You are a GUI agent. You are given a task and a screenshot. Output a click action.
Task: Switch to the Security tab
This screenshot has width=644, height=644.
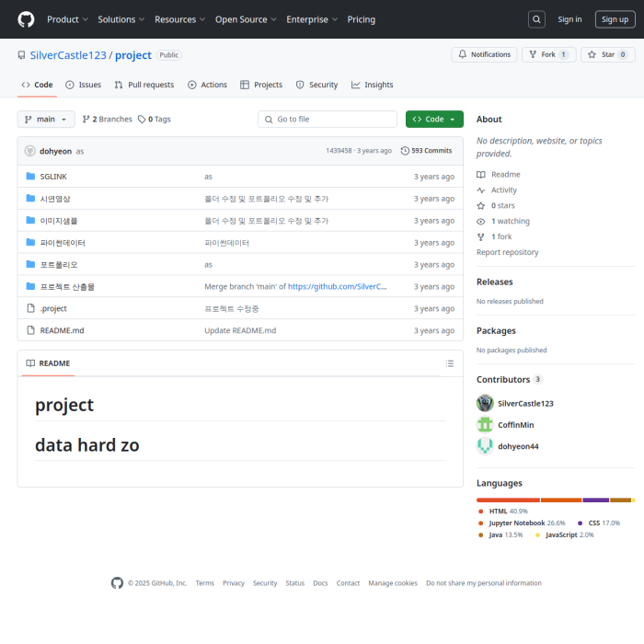[316, 85]
